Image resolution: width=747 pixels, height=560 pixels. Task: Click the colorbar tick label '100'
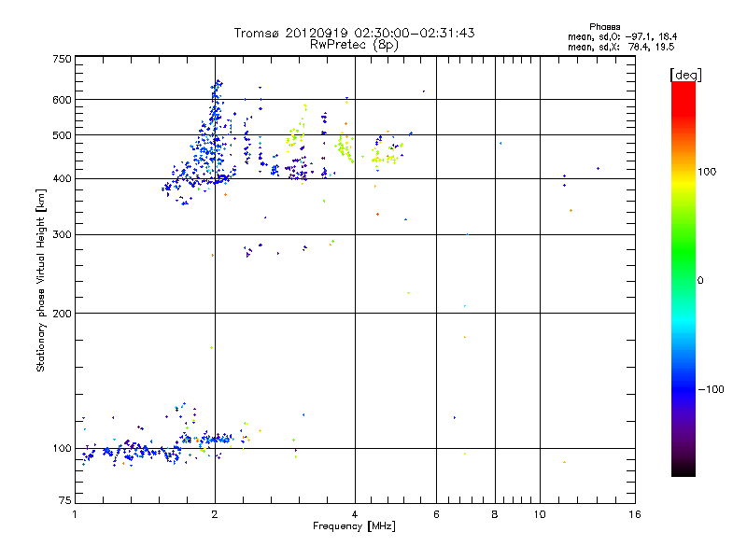[707, 172]
